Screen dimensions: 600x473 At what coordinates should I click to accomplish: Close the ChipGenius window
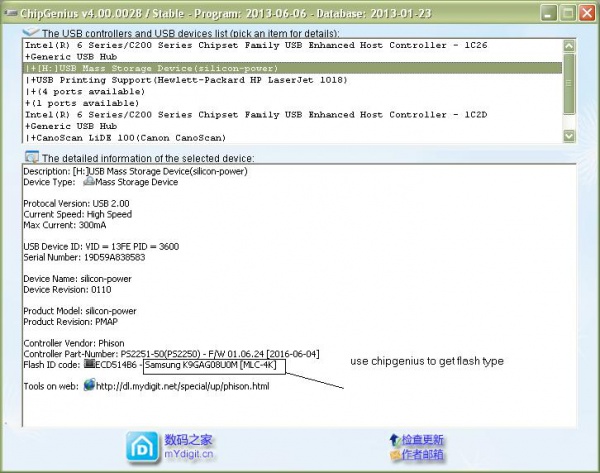coord(587,13)
